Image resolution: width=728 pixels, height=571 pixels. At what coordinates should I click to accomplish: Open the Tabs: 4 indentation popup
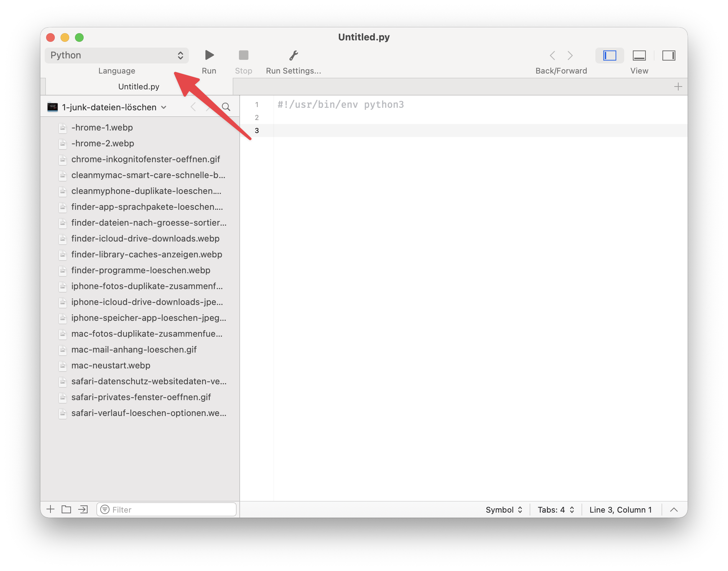point(555,509)
